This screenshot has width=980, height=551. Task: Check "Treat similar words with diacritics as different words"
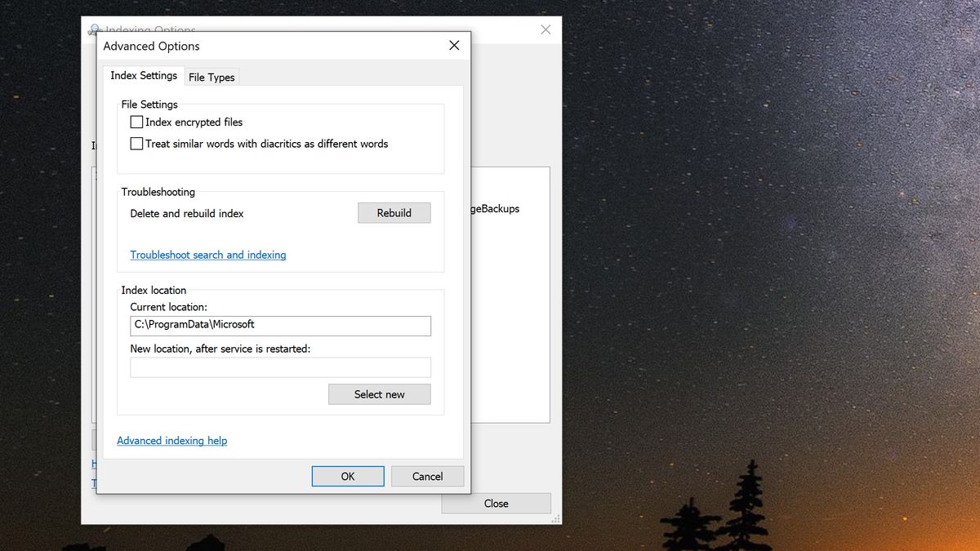pos(136,144)
